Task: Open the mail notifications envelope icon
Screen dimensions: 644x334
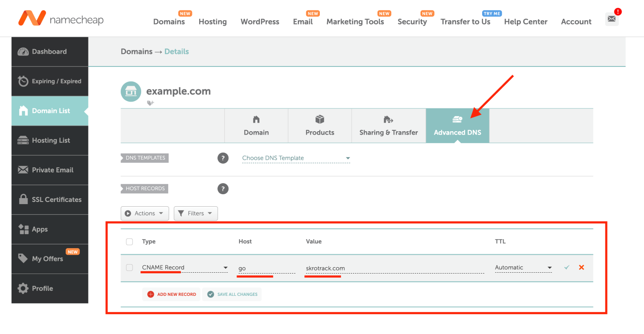Action: pos(612,19)
